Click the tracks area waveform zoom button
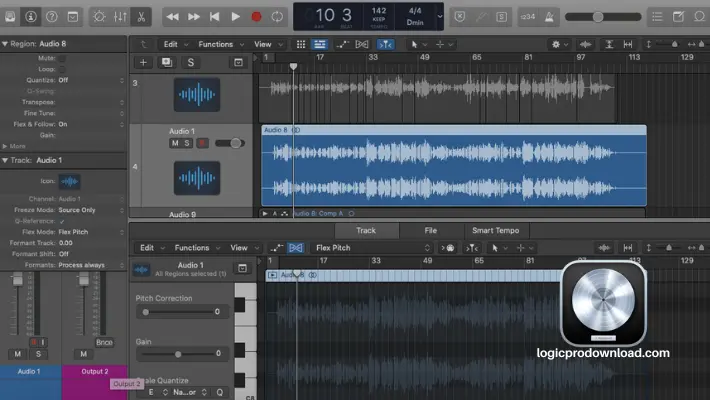The image size is (710, 400). [x=585, y=44]
